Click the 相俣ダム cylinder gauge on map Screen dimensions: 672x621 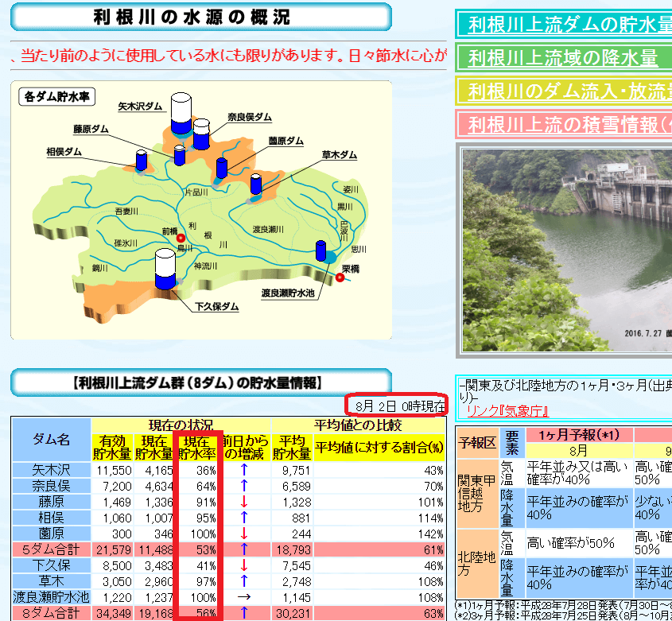tap(142, 161)
